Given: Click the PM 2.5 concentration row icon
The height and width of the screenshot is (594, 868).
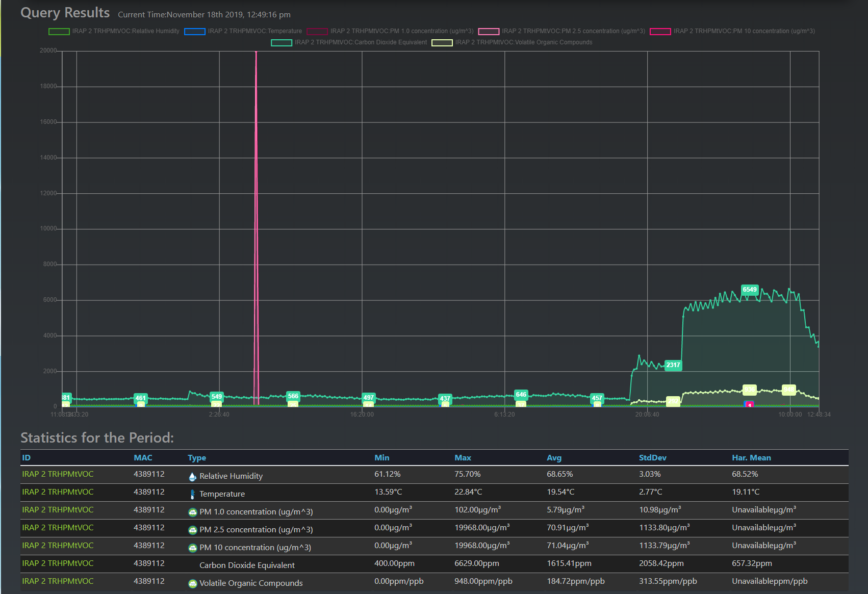Looking at the screenshot, I should click(192, 530).
